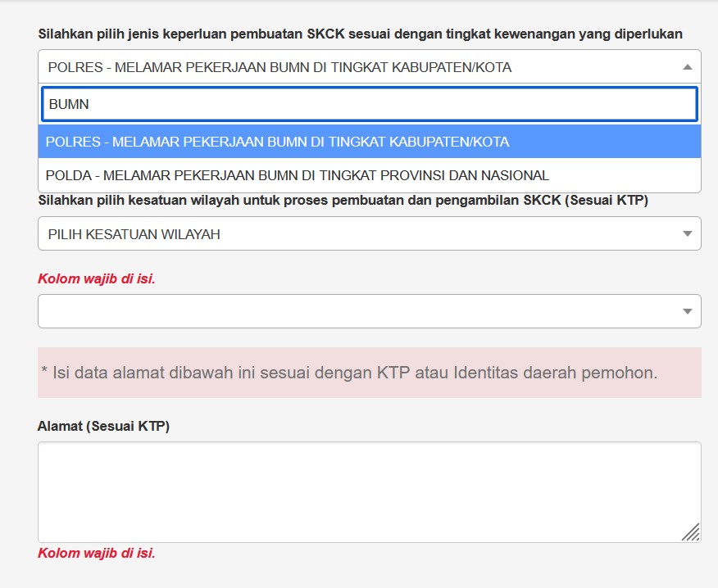
Task: Click the pink KTP address notice banner
Action: [x=369, y=373]
